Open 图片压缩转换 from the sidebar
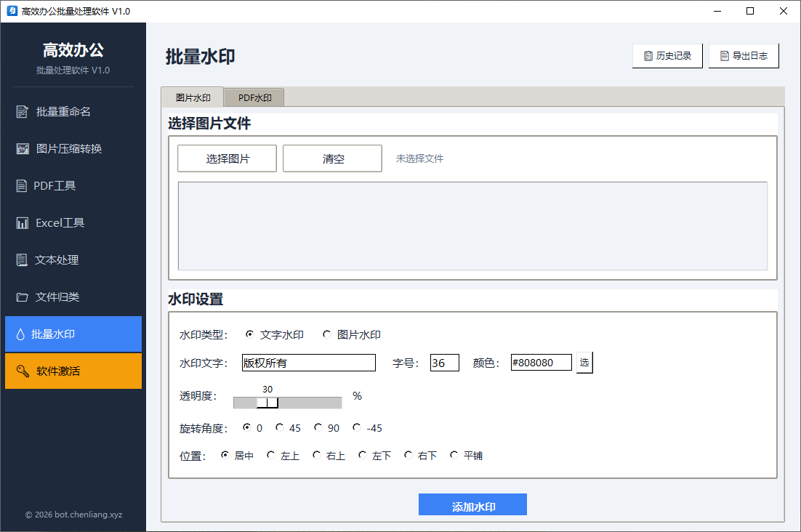Image resolution: width=801 pixels, height=532 pixels. coord(73,148)
